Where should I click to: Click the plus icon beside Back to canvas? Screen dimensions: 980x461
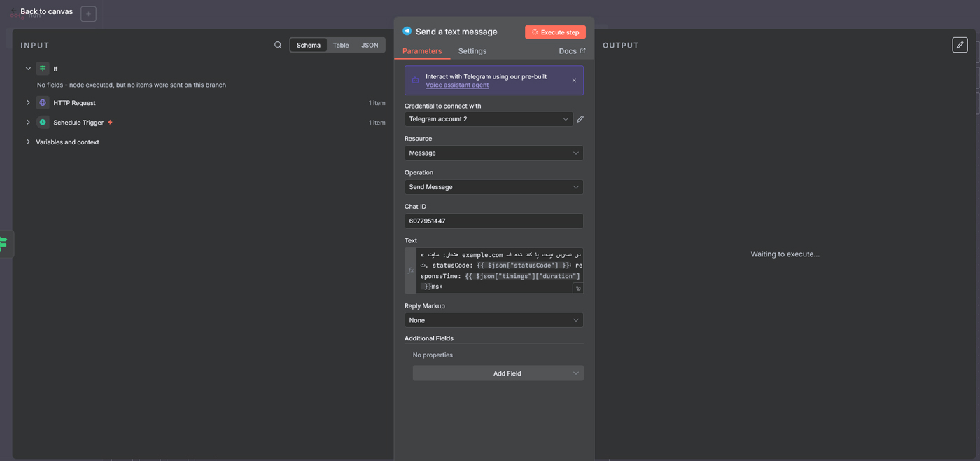click(88, 14)
